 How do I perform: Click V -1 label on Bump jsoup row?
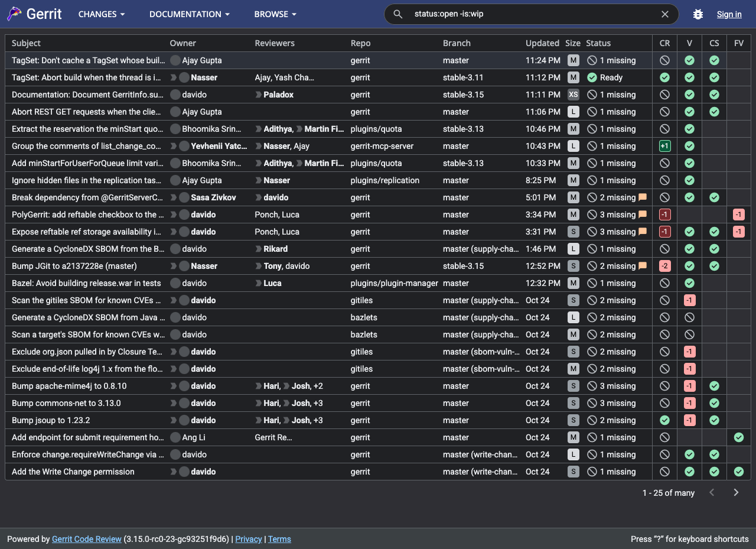pyautogui.click(x=689, y=420)
